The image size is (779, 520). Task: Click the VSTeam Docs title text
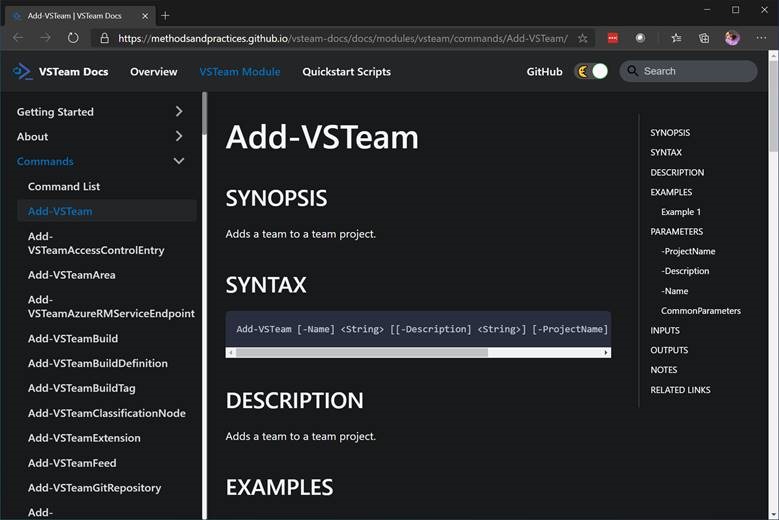tap(74, 72)
